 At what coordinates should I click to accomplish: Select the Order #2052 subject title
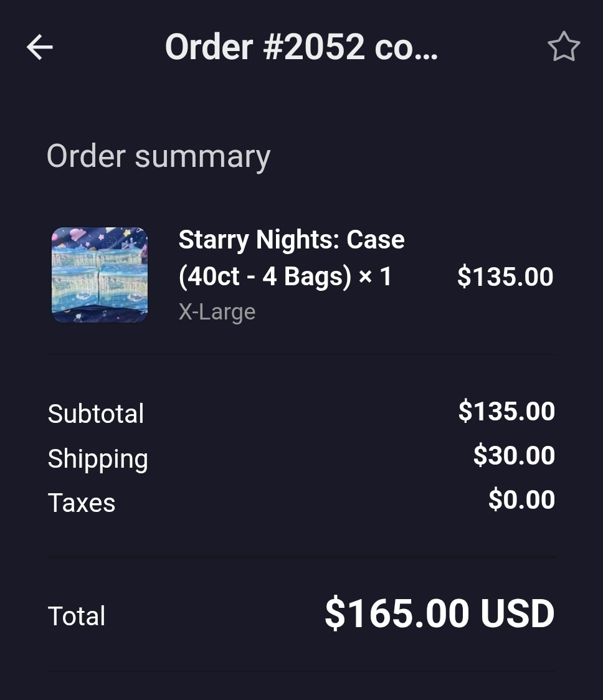tap(301, 47)
